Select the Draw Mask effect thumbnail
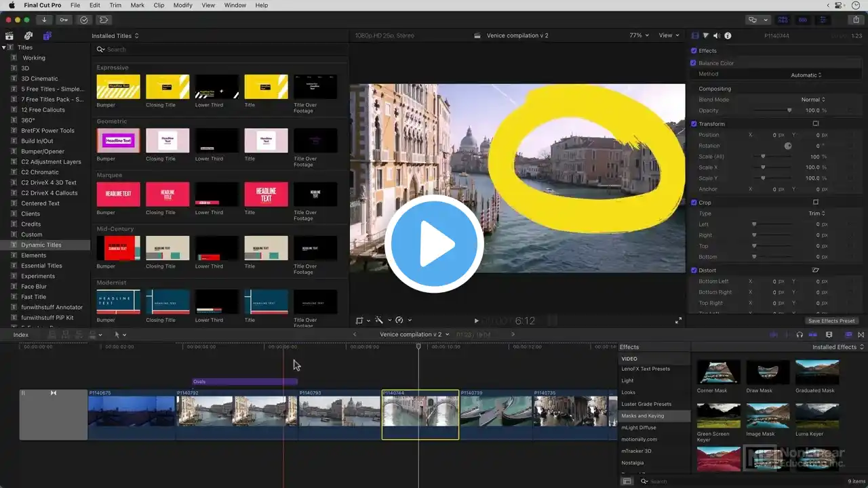This screenshot has width=868, height=488. pos(768,372)
